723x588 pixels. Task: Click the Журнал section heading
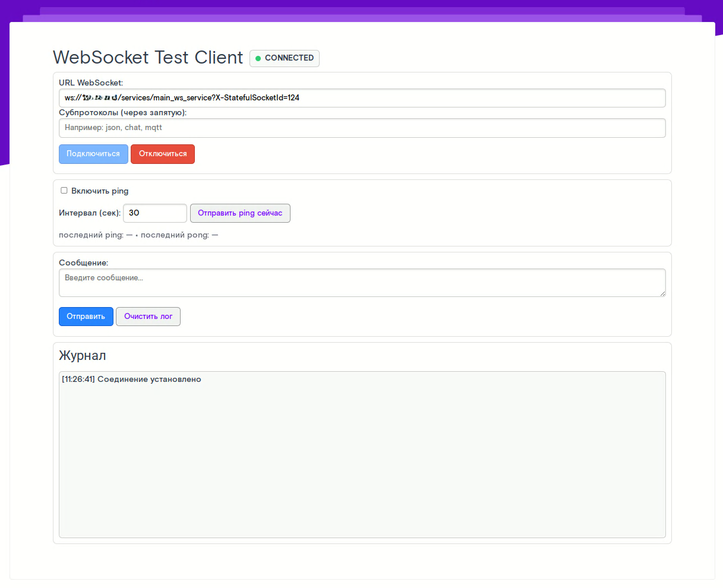(x=83, y=356)
